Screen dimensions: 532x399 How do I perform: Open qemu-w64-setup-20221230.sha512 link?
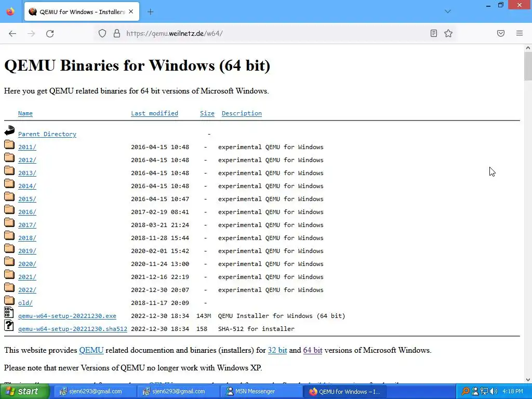[73, 329]
